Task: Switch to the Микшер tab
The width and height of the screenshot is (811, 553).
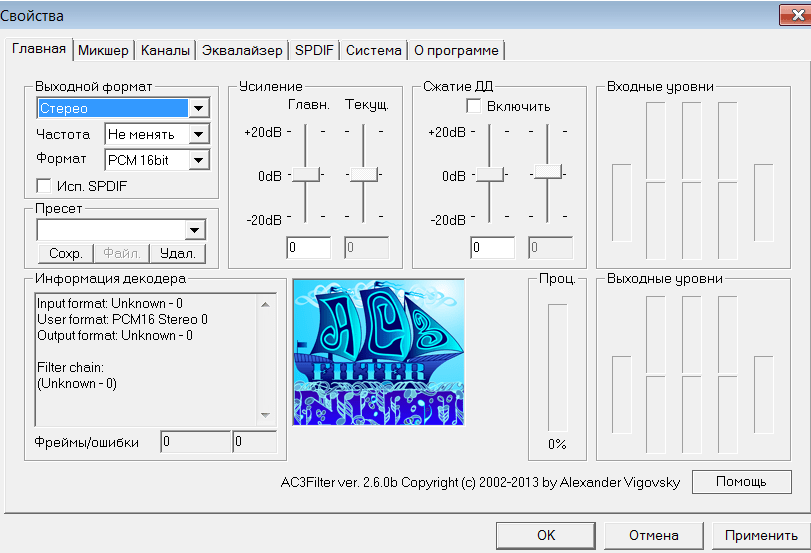Action: (x=103, y=50)
